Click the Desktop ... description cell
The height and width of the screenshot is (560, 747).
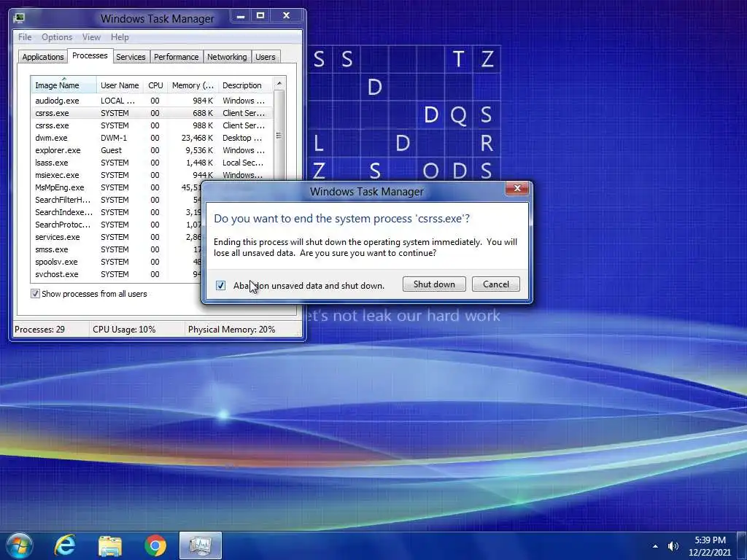click(x=242, y=138)
